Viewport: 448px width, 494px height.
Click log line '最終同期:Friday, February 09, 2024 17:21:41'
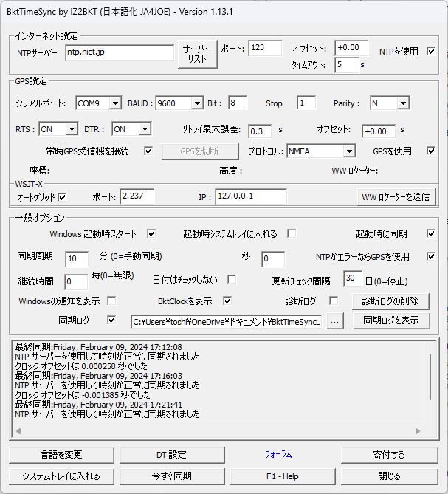point(99,405)
